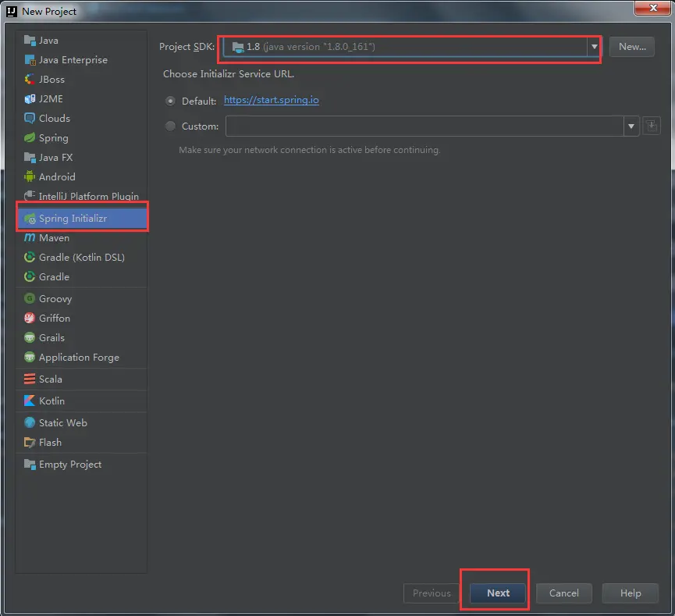Image resolution: width=675 pixels, height=616 pixels.
Task: Click into the Custom URL input field
Action: (x=425, y=126)
